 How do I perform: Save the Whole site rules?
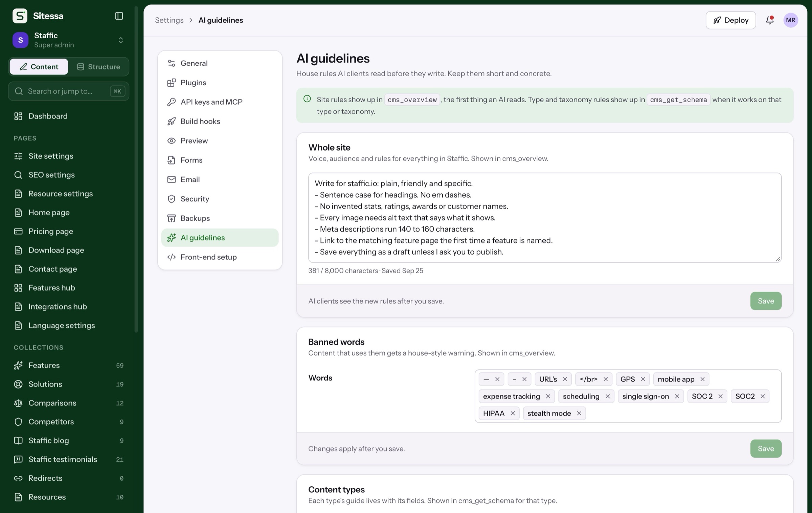click(x=766, y=301)
